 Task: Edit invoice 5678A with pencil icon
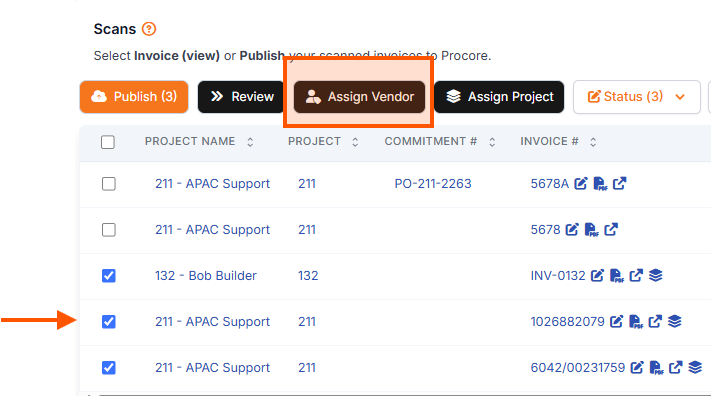581,183
